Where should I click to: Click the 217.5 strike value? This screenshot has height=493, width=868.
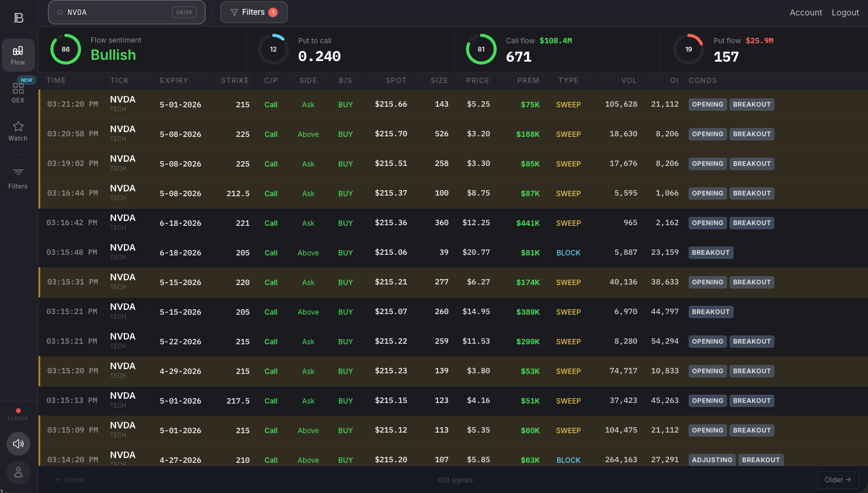[238, 401]
